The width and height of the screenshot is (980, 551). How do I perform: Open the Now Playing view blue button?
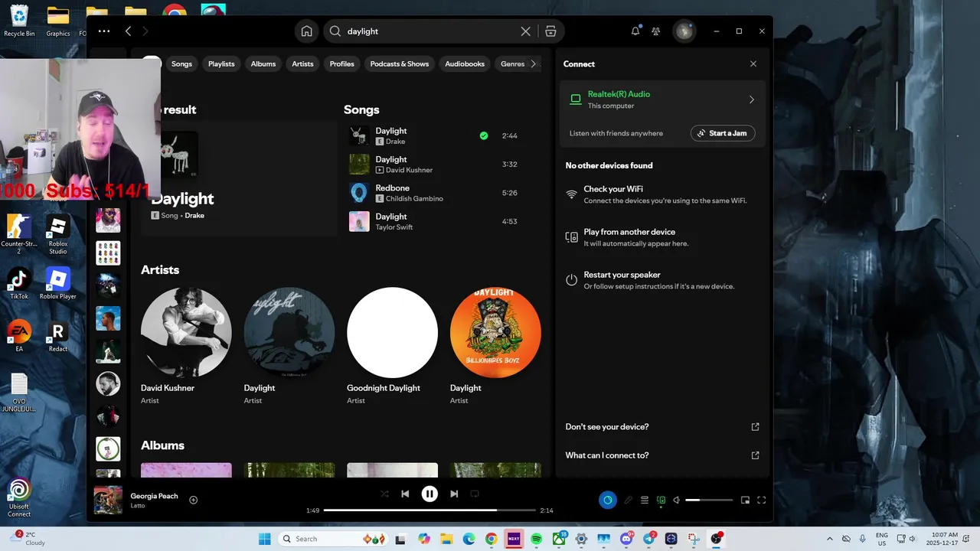pos(607,500)
